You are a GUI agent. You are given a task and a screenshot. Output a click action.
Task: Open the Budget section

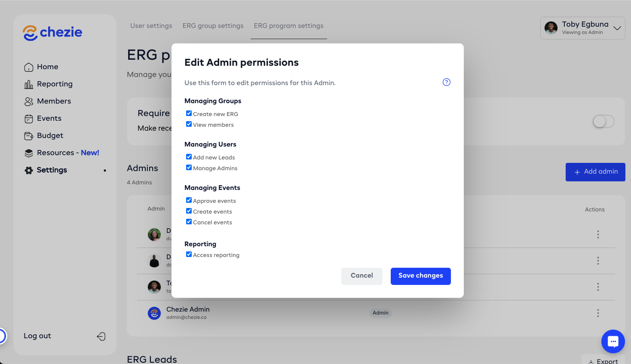(50, 136)
